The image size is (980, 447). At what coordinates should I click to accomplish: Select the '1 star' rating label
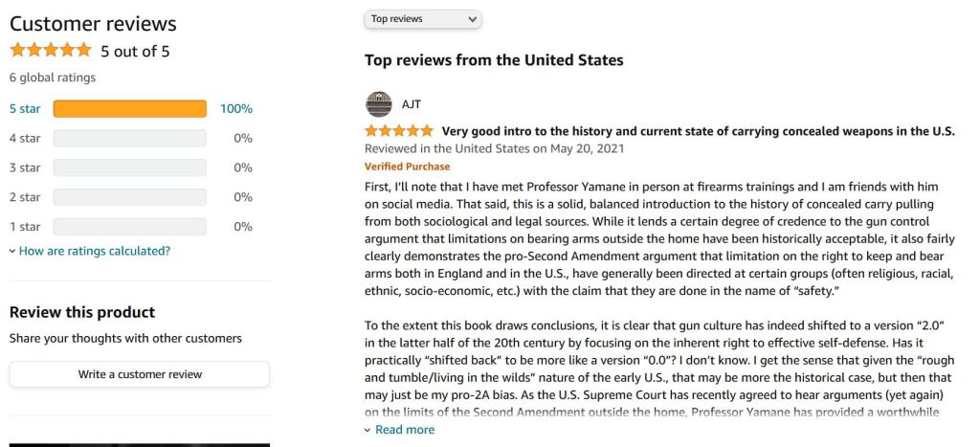pos(25,227)
